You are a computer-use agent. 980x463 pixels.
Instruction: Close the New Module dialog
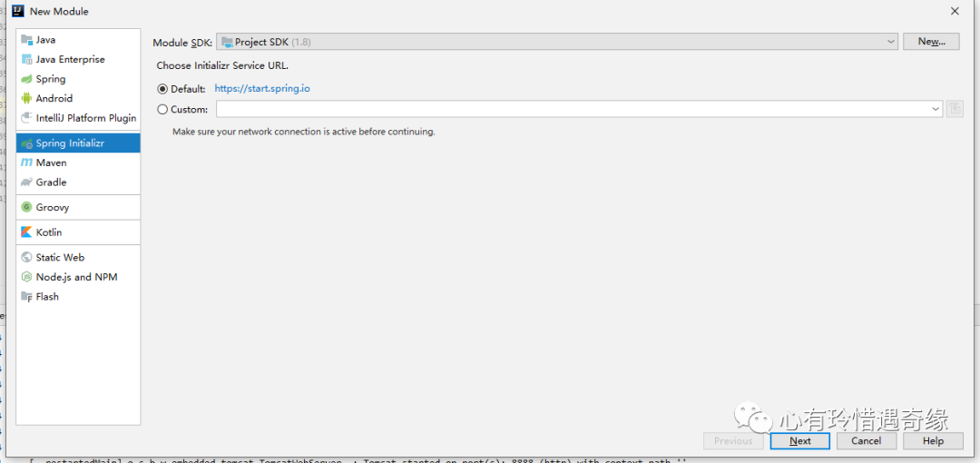click(x=955, y=11)
